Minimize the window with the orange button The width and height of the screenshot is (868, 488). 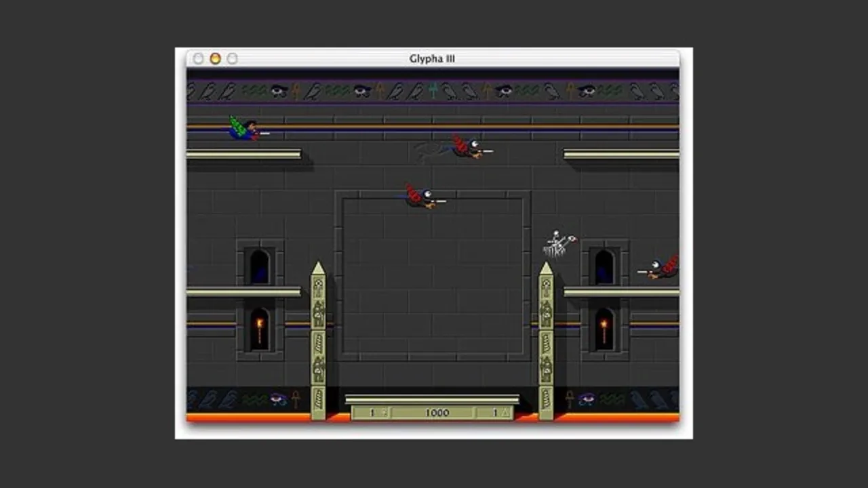pyautogui.click(x=216, y=59)
